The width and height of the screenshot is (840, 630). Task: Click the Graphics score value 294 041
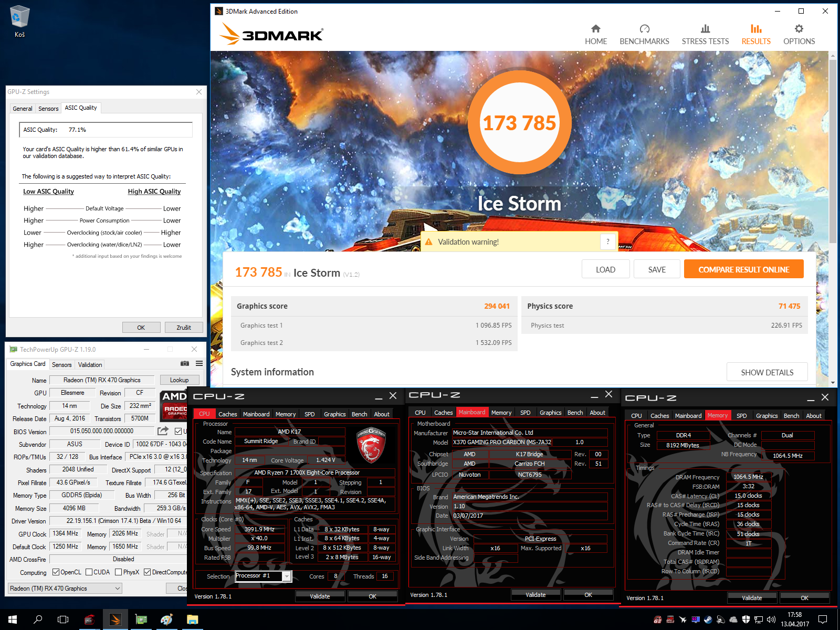[497, 306]
